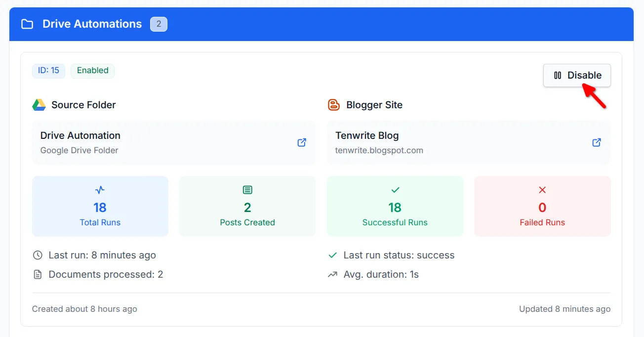The image size is (644, 337).
Task: Select the Drive Automation source folder name
Action: pyautogui.click(x=80, y=135)
